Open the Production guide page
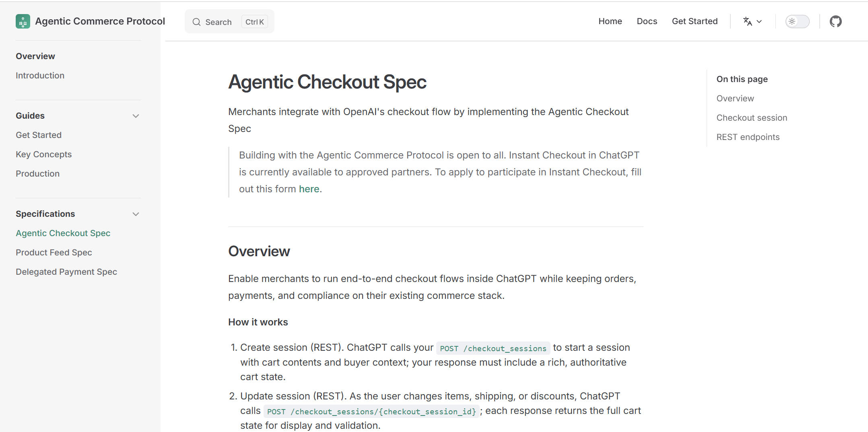Viewport: 868px width, 432px height. tap(37, 174)
